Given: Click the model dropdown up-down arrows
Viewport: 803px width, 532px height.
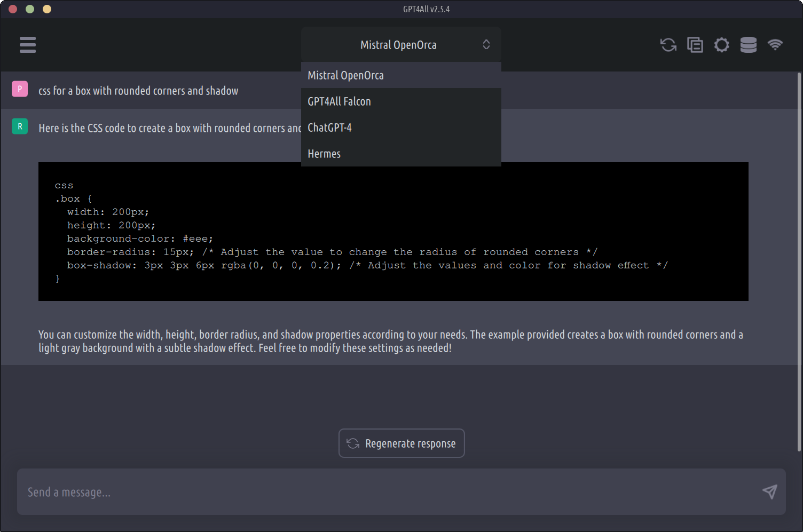Looking at the screenshot, I should coord(486,44).
